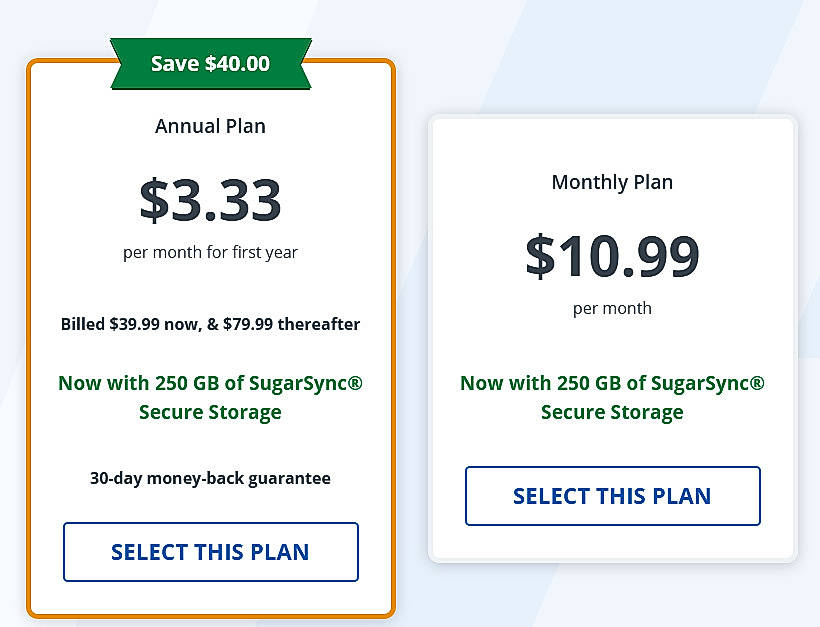The height and width of the screenshot is (627, 820).
Task: Click the Annual Plan heading
Action: click(210, 126)
